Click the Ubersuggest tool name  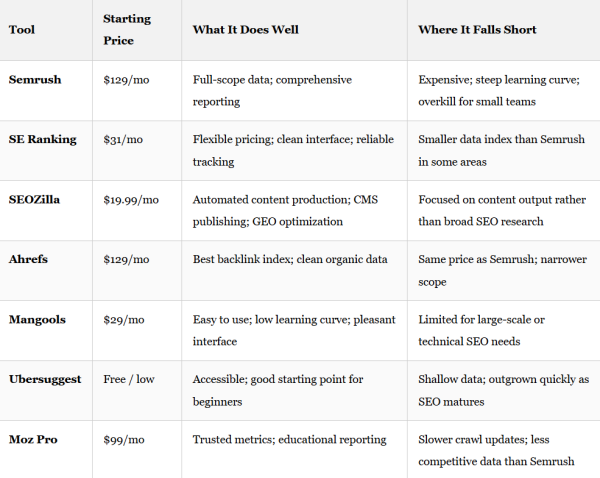pyautogui.click(x=45, y=379)
